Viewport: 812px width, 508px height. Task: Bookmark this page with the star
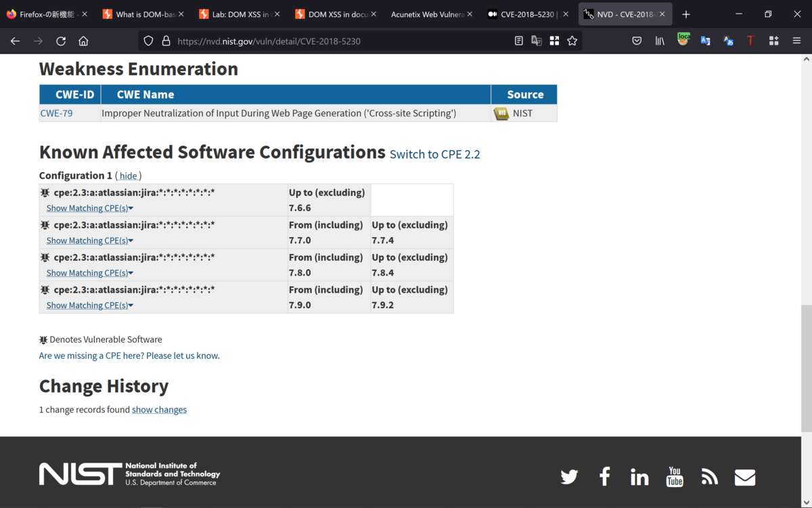pyautogui.click(x=572, y=41)
